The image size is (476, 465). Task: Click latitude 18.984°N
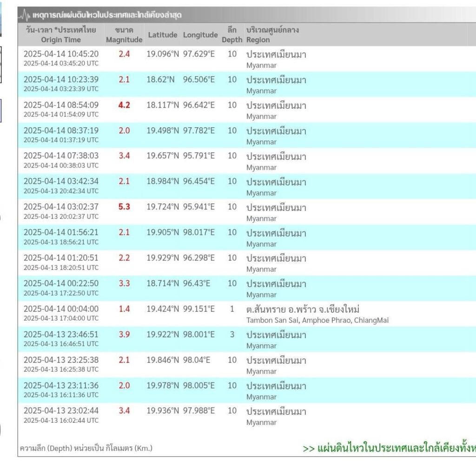pyautogui.click(x=163, y=181)
